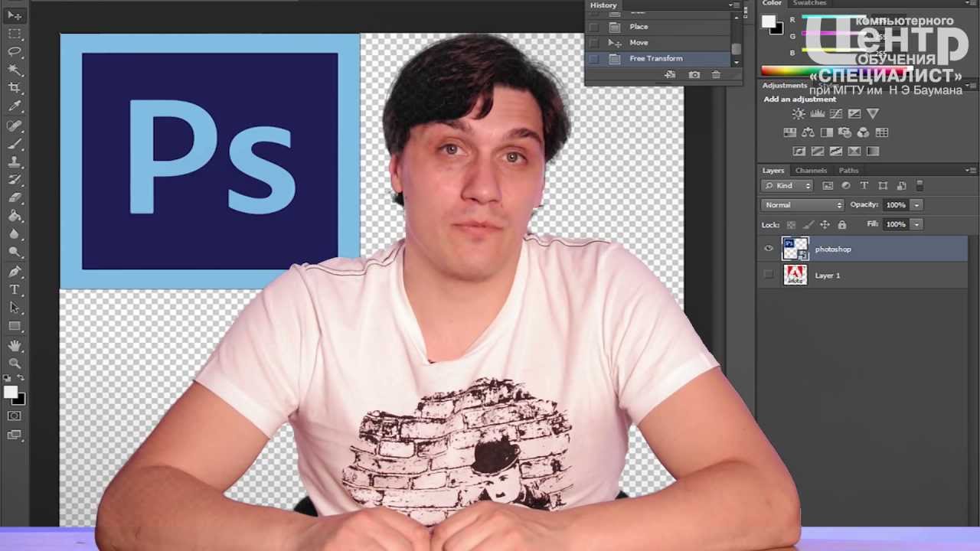
Task: Add a Brightness/Contrast adjustment
Action: (x=799, y=113)
